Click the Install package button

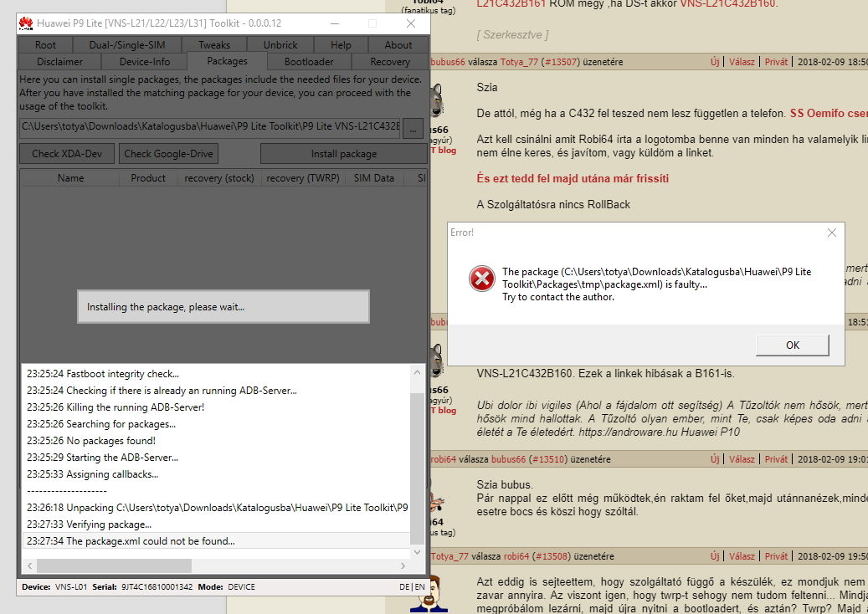point(343,154)
